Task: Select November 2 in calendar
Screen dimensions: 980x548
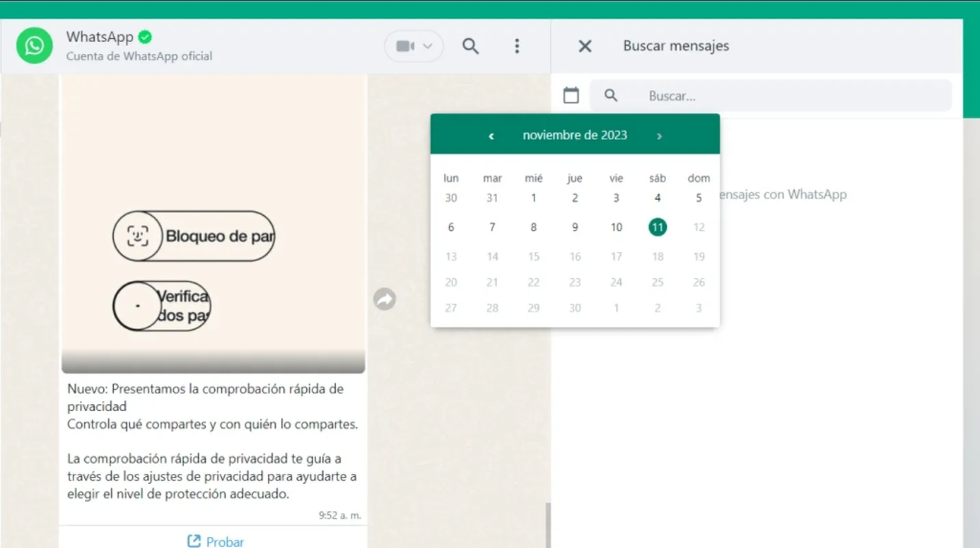Action: pyautogui.click(x=575, y=197)
